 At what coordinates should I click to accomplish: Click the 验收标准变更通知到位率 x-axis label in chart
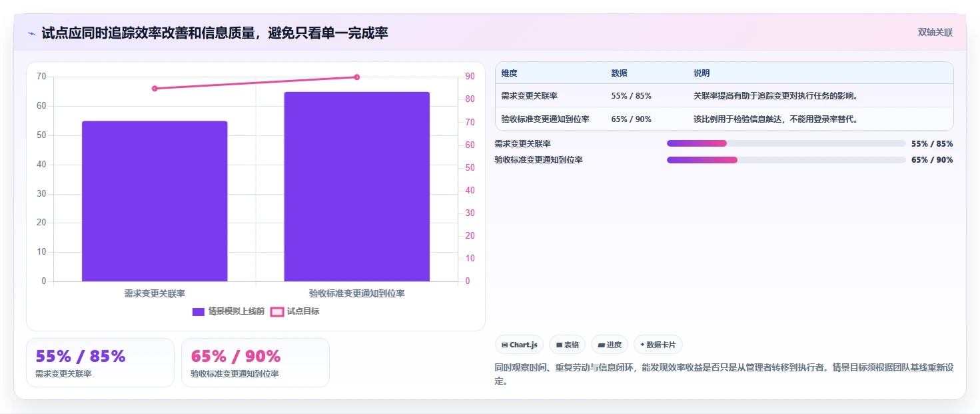357,293
